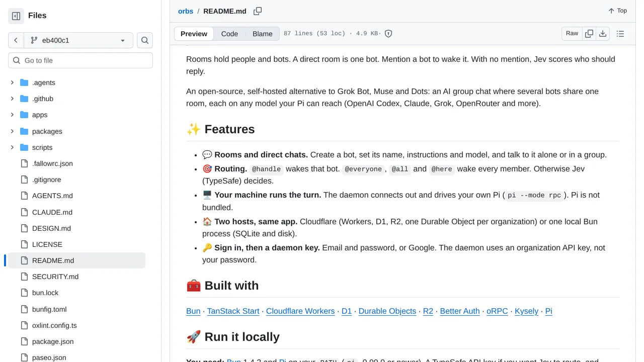Viewport: 644px width, 362px height.
Task: Jump to Top of the file
Action: click(617, 11)
